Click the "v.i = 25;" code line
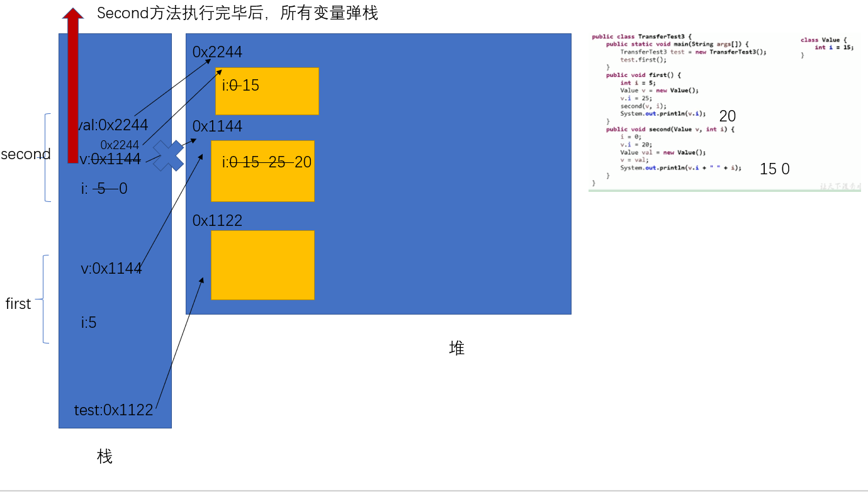Viewport: 868px width, 492px height. (636, 98)
